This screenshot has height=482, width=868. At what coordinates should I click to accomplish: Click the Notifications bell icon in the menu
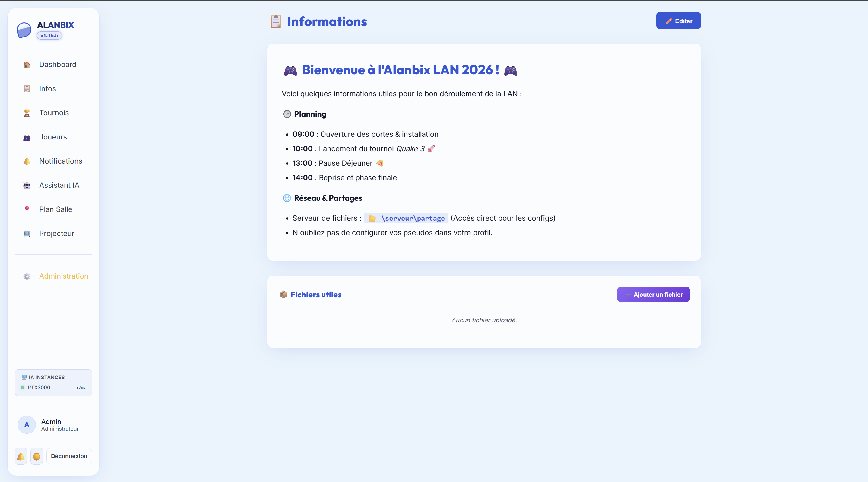pos(27,161)
